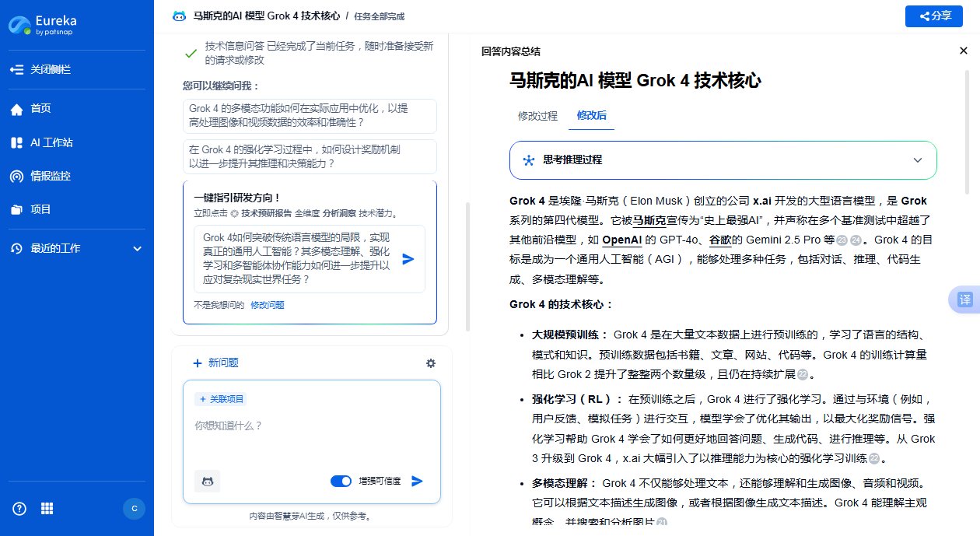The width and height of the screenshot is (980, 536).
Task: Close the 回答内容总结 panel
Action: click(x=963, y=51)
